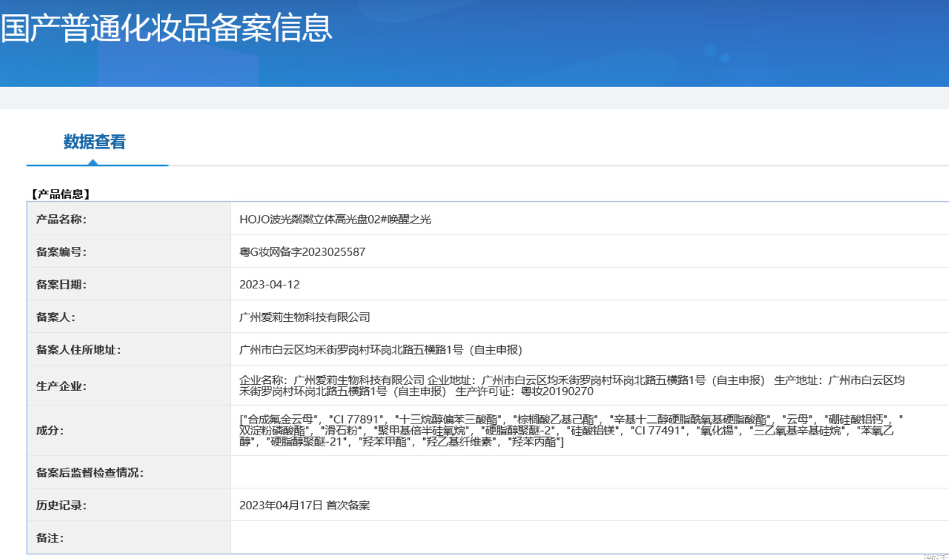Select the history entry 2023年04月17日 首次备案

[305, 506]
